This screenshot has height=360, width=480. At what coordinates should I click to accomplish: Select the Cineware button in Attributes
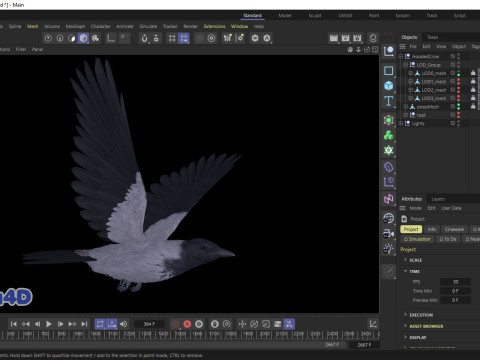coord(454,229)
